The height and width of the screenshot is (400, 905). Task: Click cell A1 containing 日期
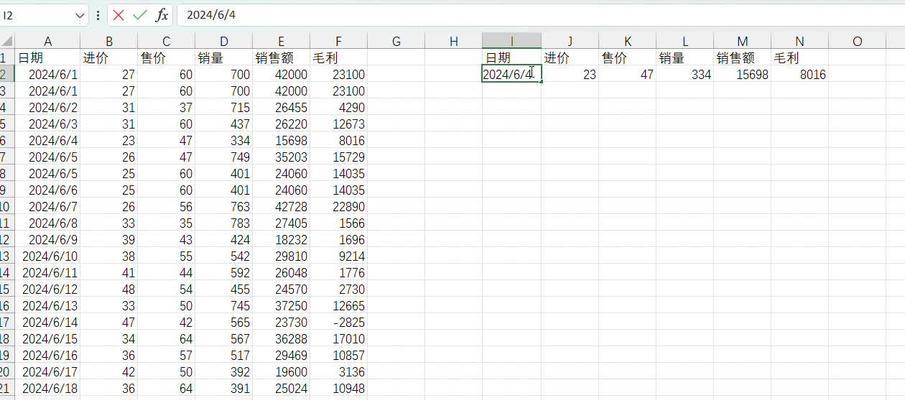pyautogui.click(x=47, y=58)
